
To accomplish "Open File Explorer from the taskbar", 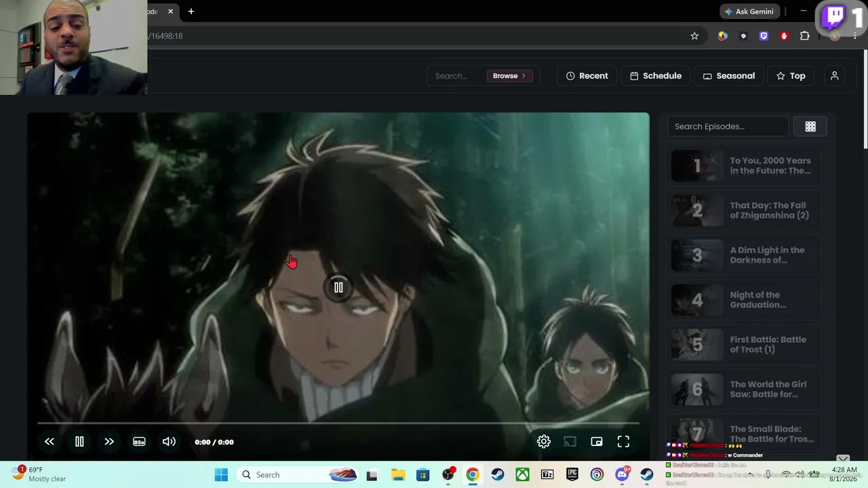I will pos(397,474).
